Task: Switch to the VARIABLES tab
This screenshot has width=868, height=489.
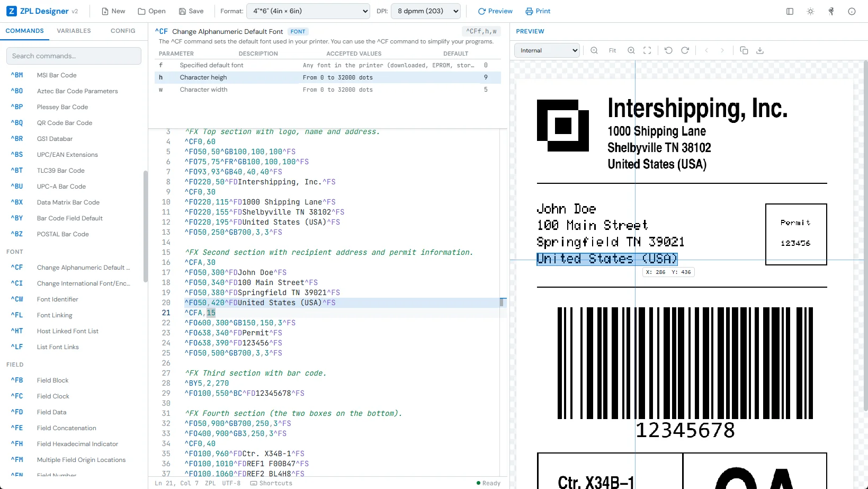Action: tap(74, 31)
